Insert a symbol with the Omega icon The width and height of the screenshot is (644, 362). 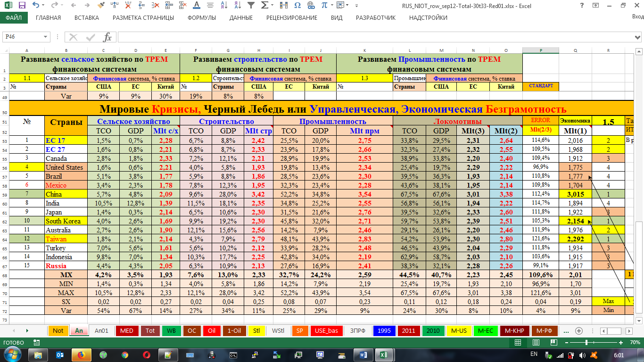(x=297, y=6)
